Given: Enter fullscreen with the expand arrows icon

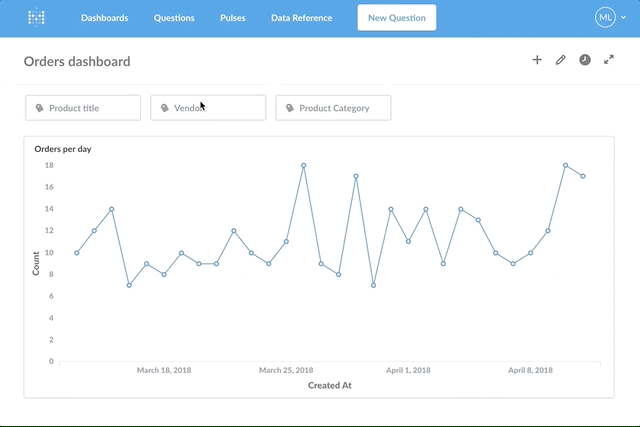Looking at the screenshot, I should pyautogui.click(x=609, y=60).
